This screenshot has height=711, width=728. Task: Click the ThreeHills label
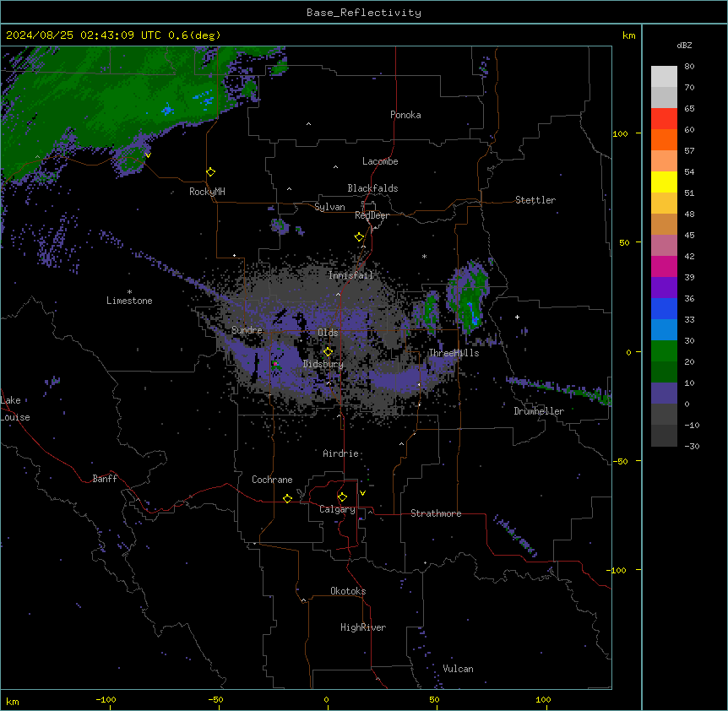tap(454, 353)
